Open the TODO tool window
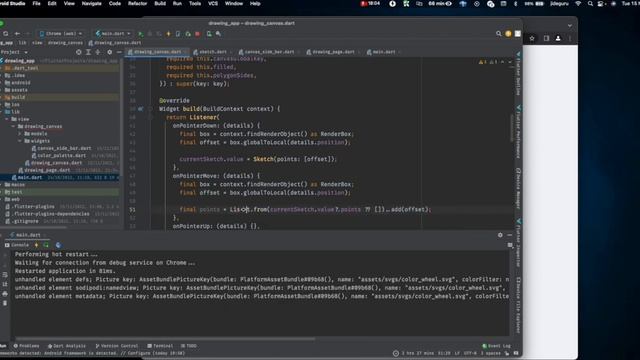The height and width of the screenshot is (360, 640). click(x=189, y=346)
